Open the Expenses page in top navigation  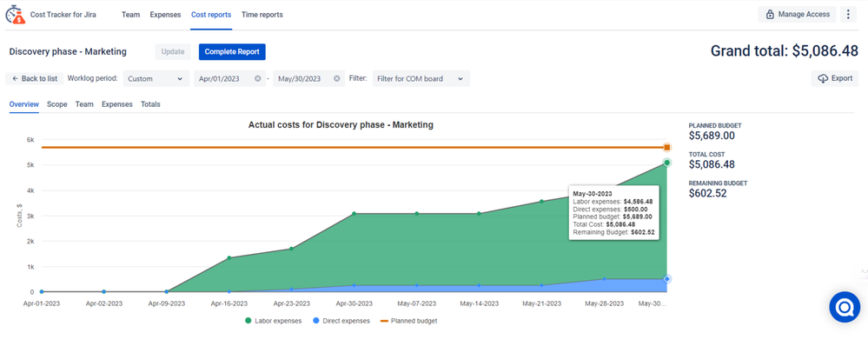[x=165, y=15]
